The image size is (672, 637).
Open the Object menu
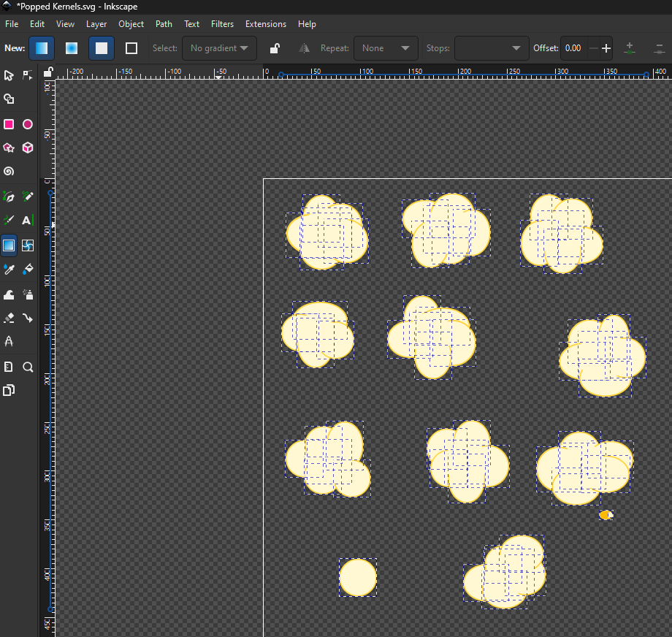pos(131,24)
